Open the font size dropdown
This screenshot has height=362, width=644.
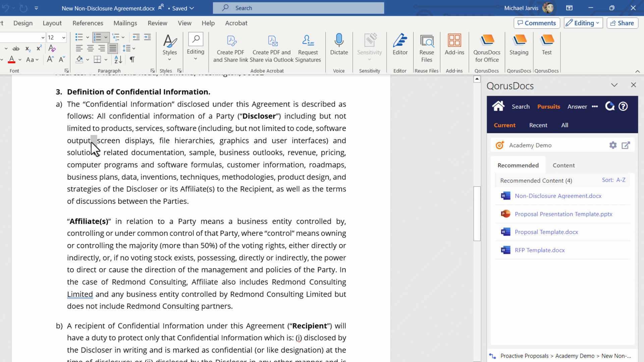pos(64,38)
